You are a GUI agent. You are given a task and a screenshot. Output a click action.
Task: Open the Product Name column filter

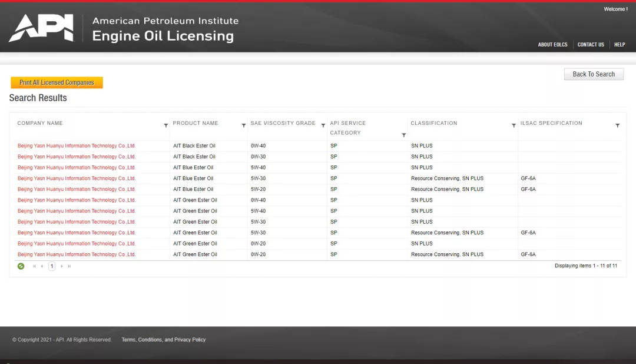click(243, 125)
